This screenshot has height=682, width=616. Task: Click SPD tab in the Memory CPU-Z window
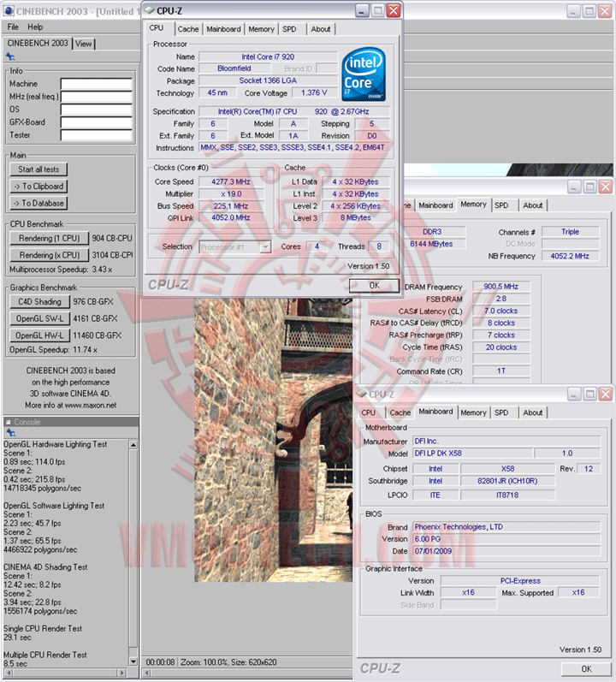pyautogui.click(x=501, y=205)
